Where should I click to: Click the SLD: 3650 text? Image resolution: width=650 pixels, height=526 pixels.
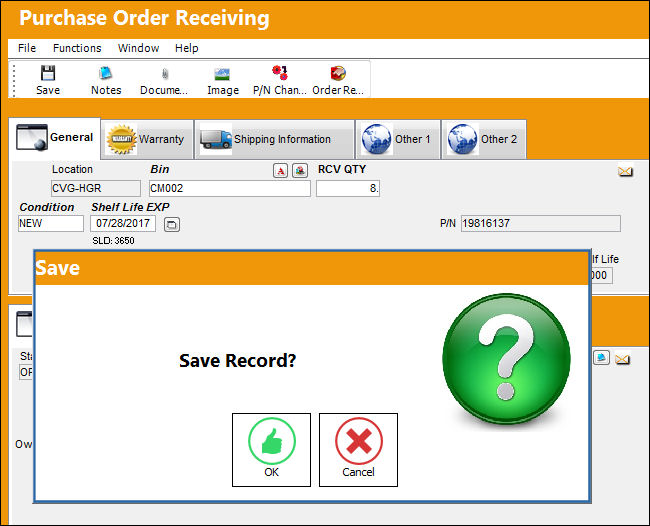coord(113,241)
